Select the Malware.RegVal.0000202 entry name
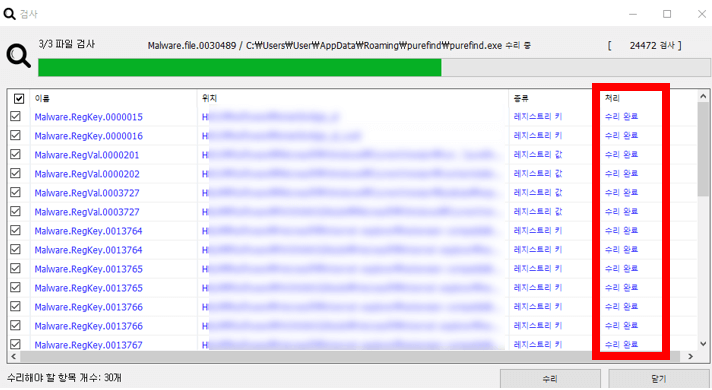 point(87,174)
